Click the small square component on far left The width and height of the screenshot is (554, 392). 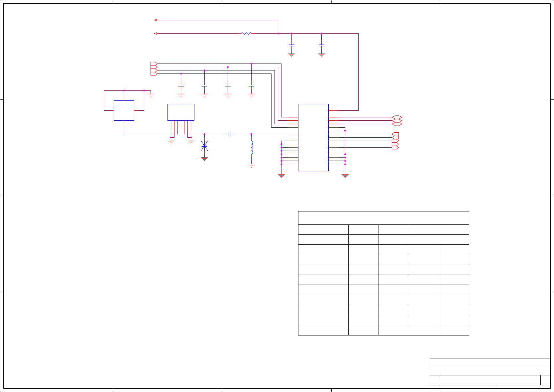click(124, 110)
